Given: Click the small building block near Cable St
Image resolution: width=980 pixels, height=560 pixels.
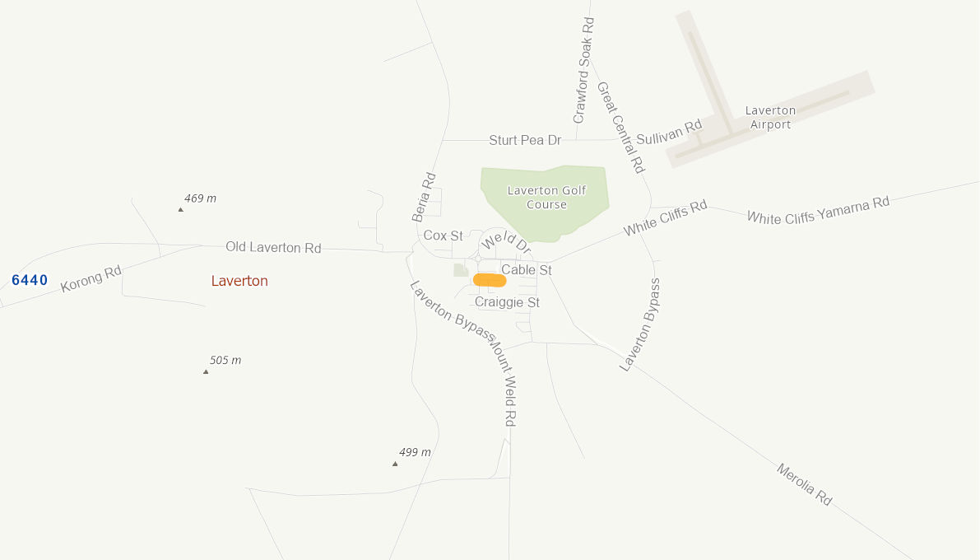Looking at the screenshot, I should (462, 270).
